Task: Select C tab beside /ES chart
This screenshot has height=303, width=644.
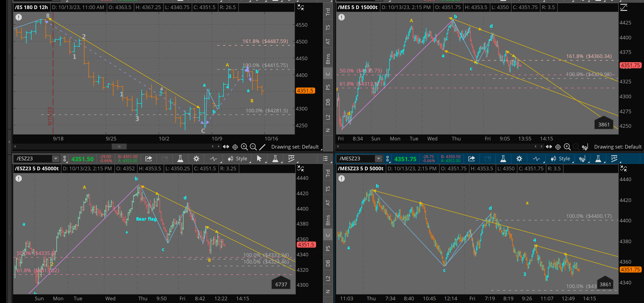Action: (328, 74)
